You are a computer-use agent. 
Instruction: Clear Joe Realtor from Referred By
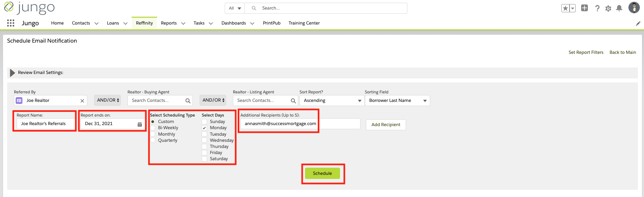pos(82,101)
